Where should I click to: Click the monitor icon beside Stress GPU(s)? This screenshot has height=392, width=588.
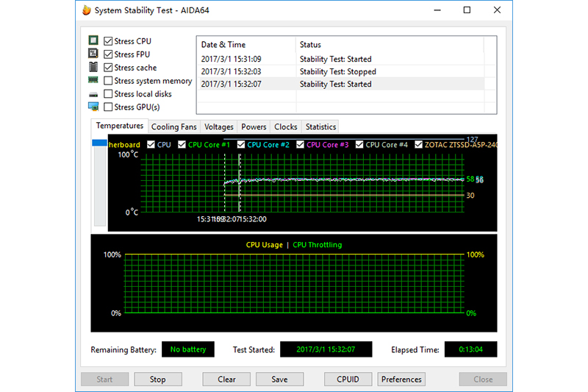click(x=93, y=107)
